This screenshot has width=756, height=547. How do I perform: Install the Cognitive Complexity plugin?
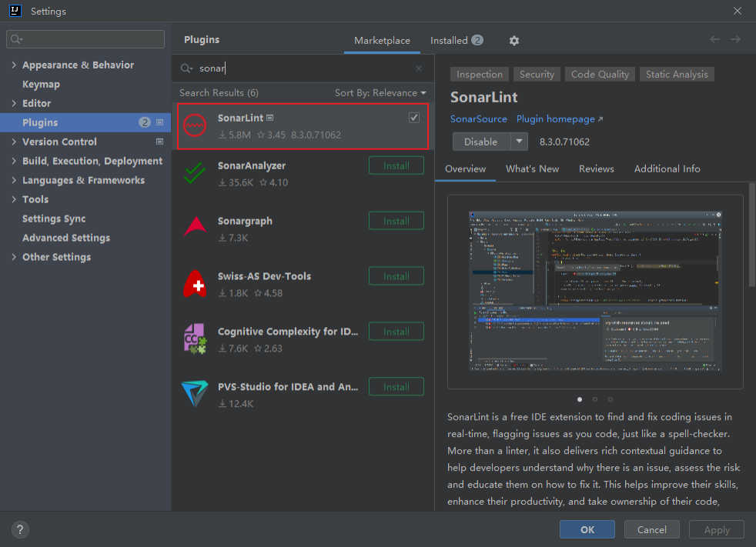pos(396,332)
